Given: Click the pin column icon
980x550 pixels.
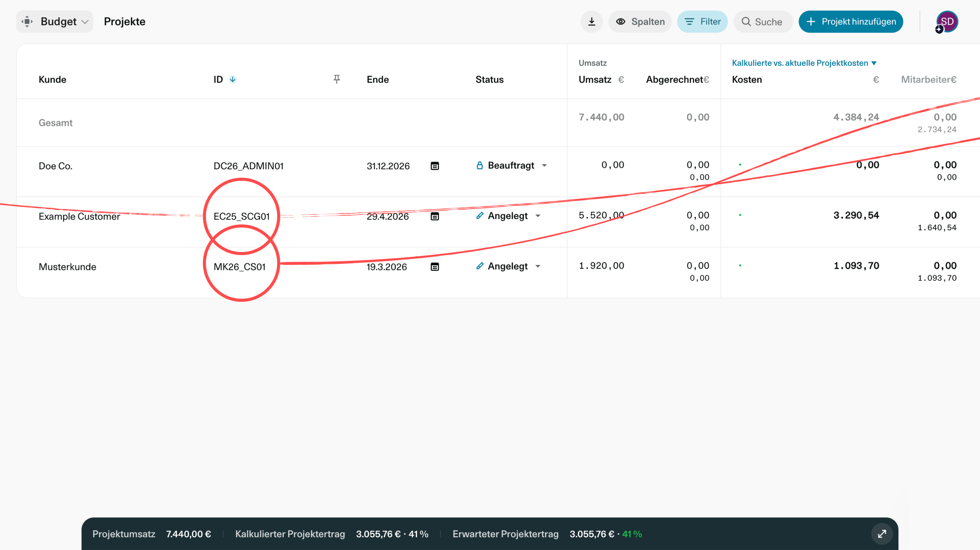Looking at the screenshot, I should pos(336,79).
